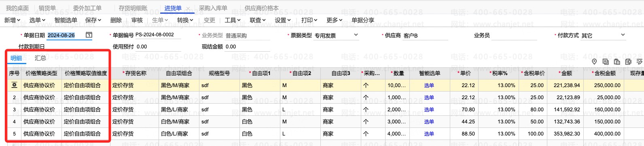Switch to the 供应商价格本 tab
The height and width of the screenshot is (146, 644).
click(262, 8)
